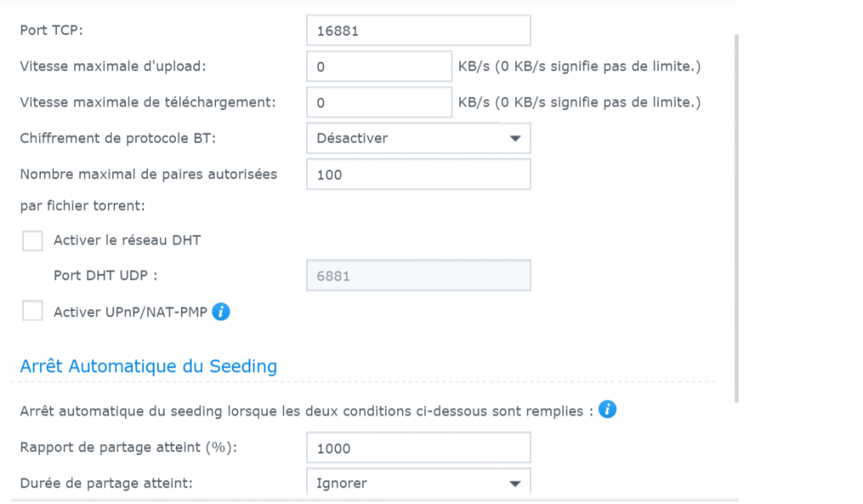The height and width of the screenshot is (504, 863).
Task: Focus the maximum upload speed field
Action: (379, 66)
